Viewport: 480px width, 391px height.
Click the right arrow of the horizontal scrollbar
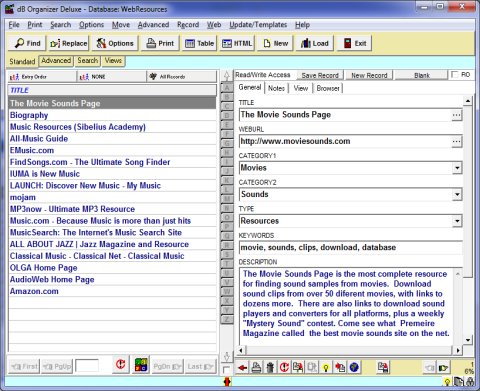(x=458, y=350)
